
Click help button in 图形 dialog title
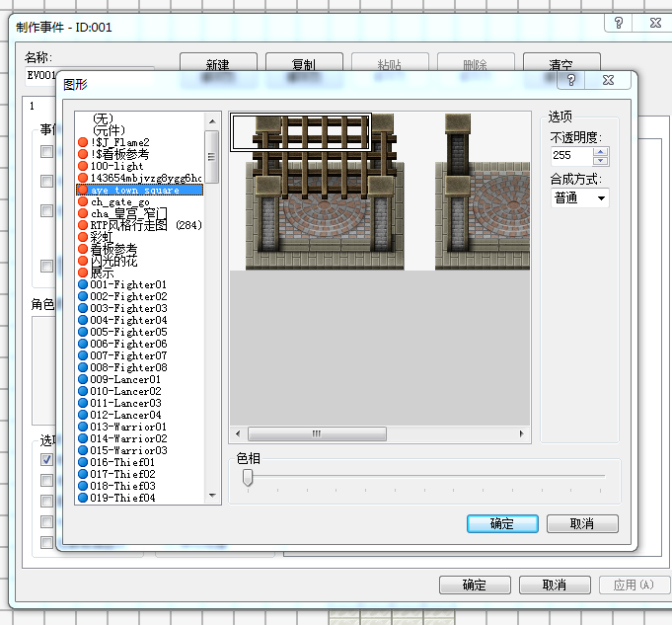tap(571, 80)
